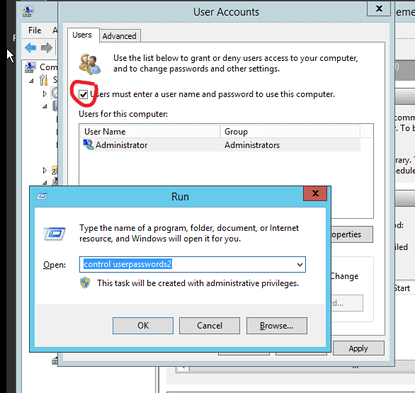This screenshot has width=415, height=393.
Task: Open the Run command history dropdown
Action: point(300,265)
